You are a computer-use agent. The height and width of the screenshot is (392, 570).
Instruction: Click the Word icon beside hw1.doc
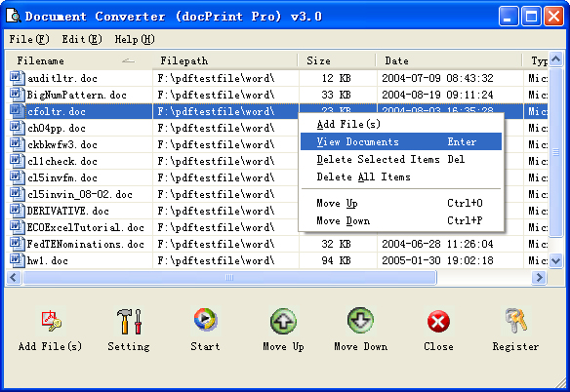(17, 260)
